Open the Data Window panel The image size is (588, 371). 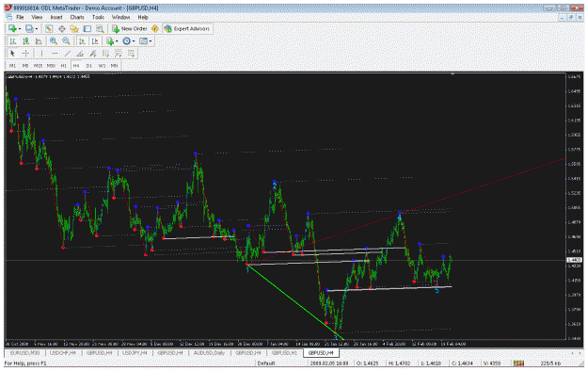[x=61, y=28]
